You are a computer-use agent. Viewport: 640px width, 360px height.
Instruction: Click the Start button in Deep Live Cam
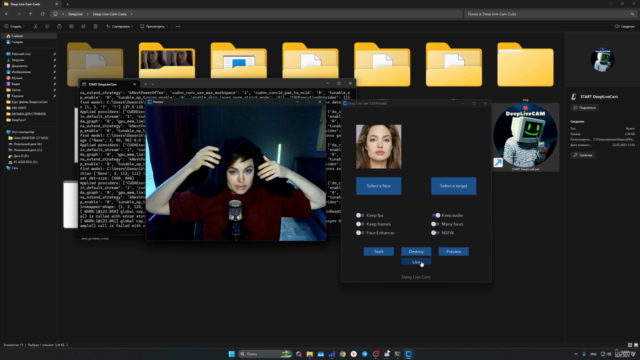pos(379,251)
